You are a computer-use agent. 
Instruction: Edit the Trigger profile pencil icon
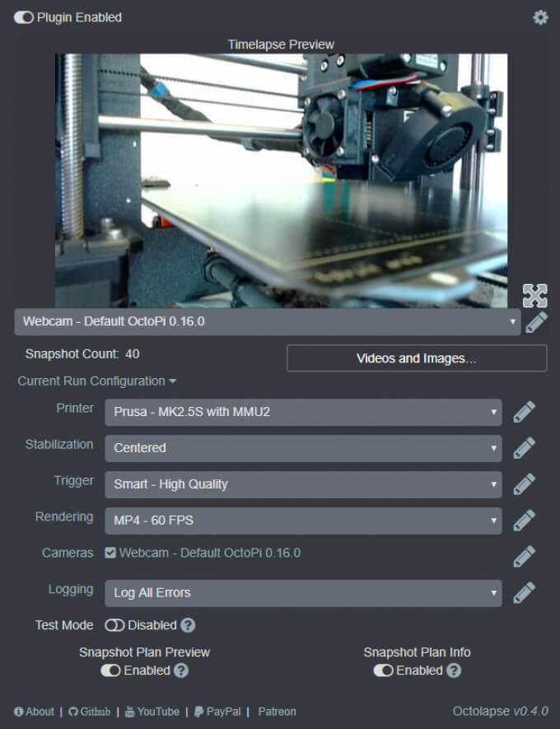[x=524, y=484]
